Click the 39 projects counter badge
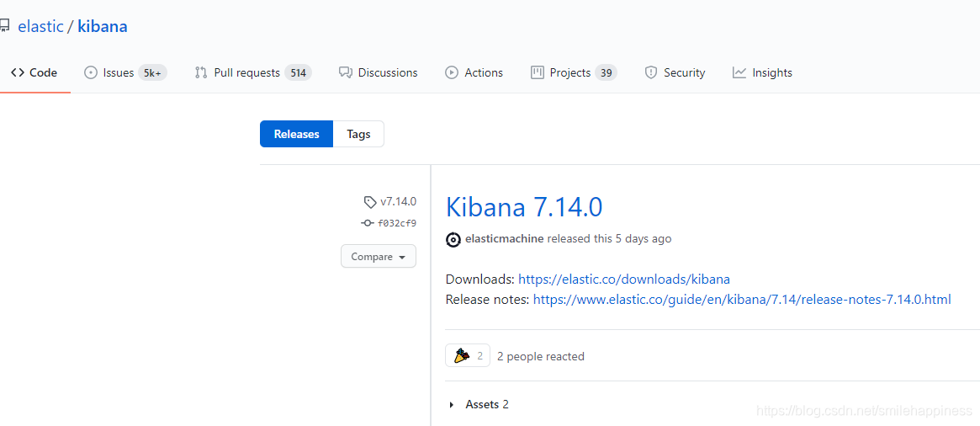The width and height of the screenshot is (980, 426). pyautogui.click(x=606, y=73)
